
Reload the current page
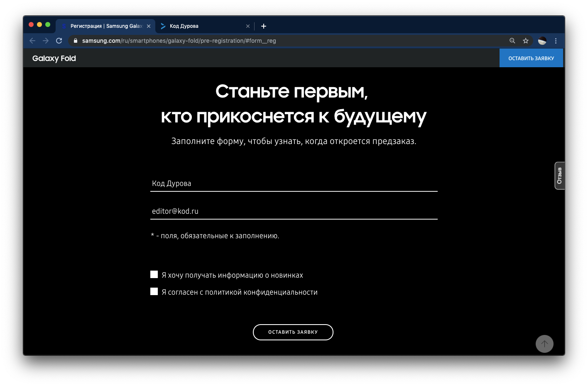click(x=59, y=41)
